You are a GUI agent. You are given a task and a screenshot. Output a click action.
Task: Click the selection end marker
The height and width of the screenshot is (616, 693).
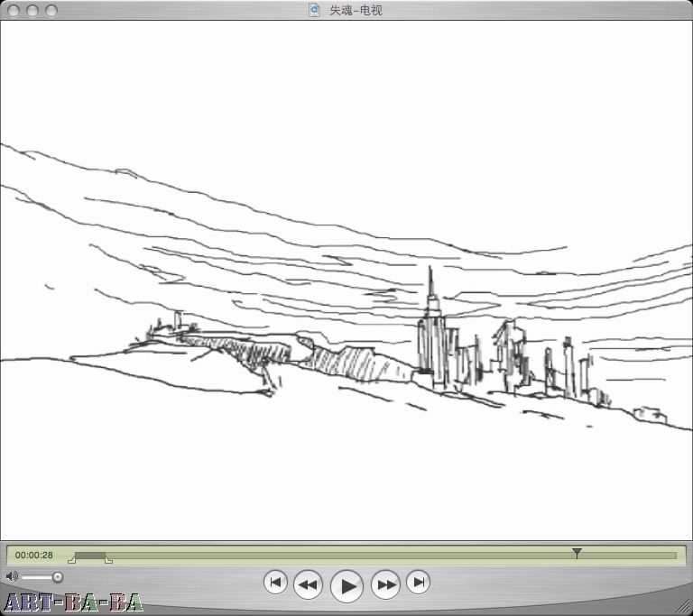click(x=108, y=560)
